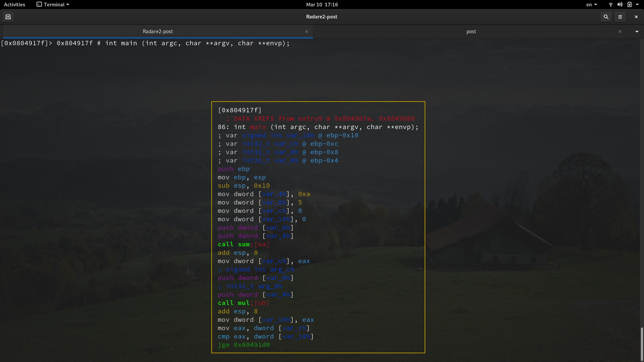Open Activities overview
Image resolution: width=644 pixels, height=362 pixels.
coord(14,4)
